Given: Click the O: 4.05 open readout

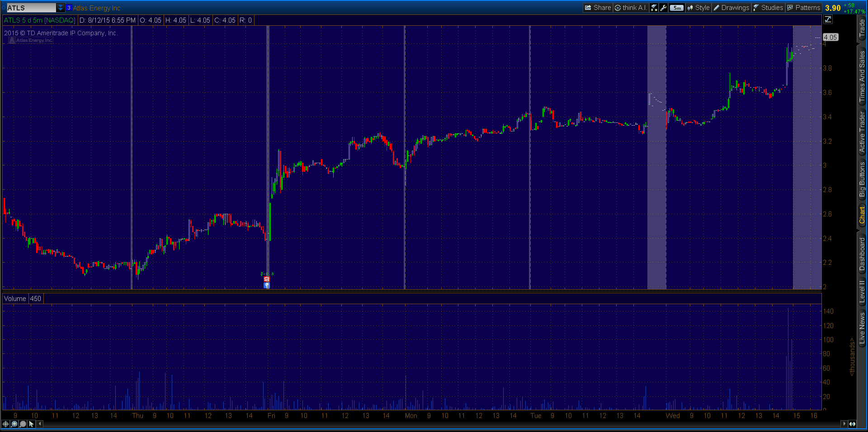Looking at the screenshot, I should pos(151,20).
